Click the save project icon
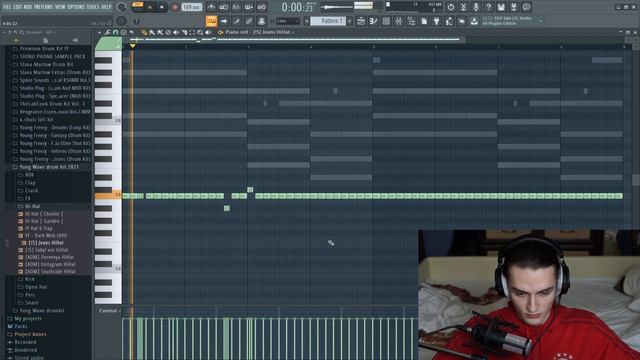 coord(501,7)
